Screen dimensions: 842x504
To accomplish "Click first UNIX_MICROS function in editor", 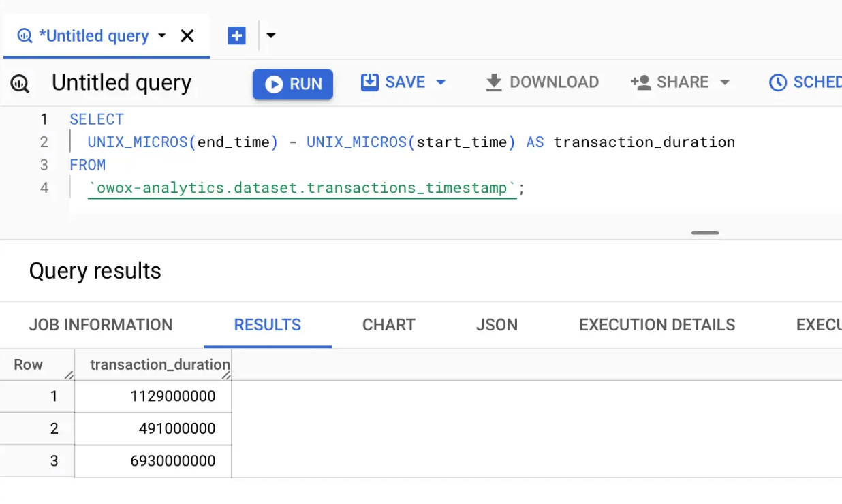I will [x=138, y=142].
